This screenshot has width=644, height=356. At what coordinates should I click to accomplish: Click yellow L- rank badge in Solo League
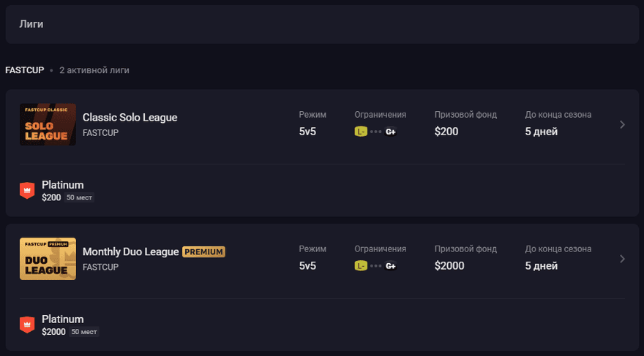coord(361,132)
